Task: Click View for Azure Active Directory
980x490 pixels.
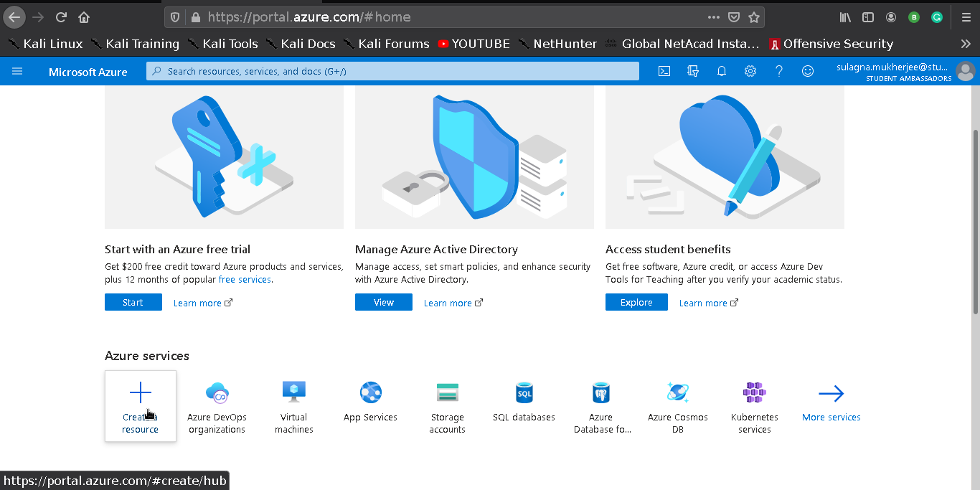Action: (384, 302)
